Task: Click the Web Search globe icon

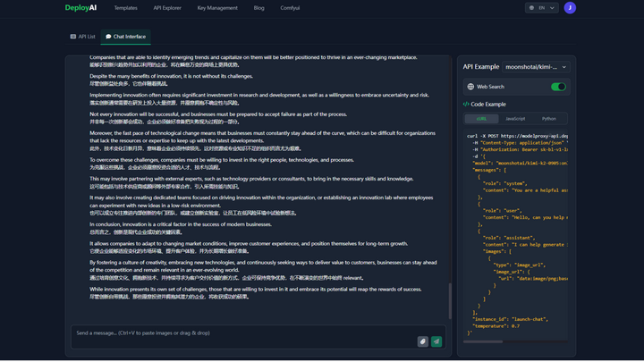Action: pyautogui.click(x=470, y=87)
